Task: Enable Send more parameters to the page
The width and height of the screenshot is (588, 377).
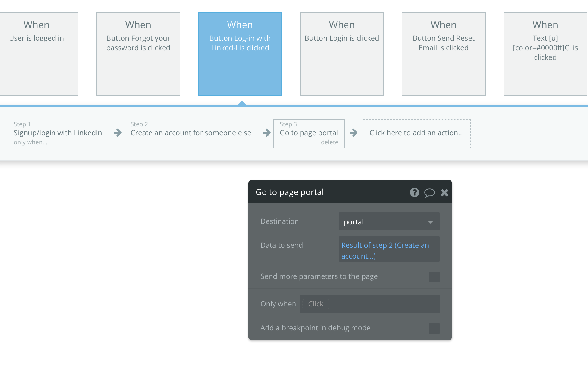Action: click(x=434, y=277)
